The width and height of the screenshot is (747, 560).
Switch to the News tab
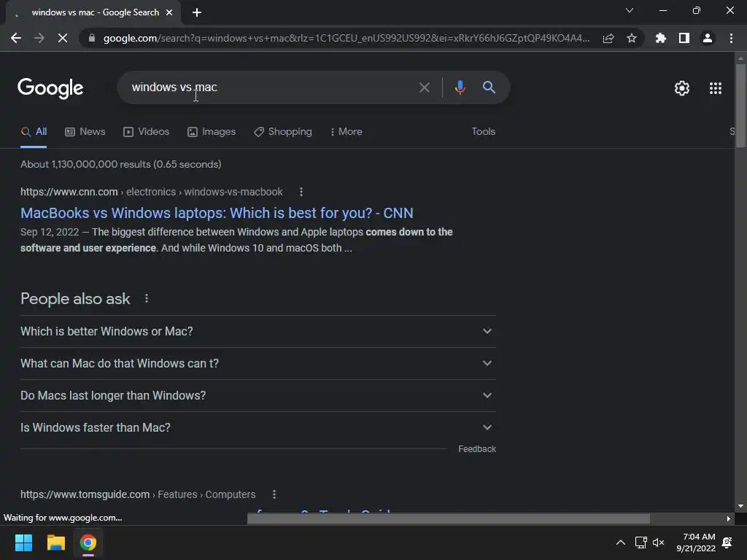[85, 131]
